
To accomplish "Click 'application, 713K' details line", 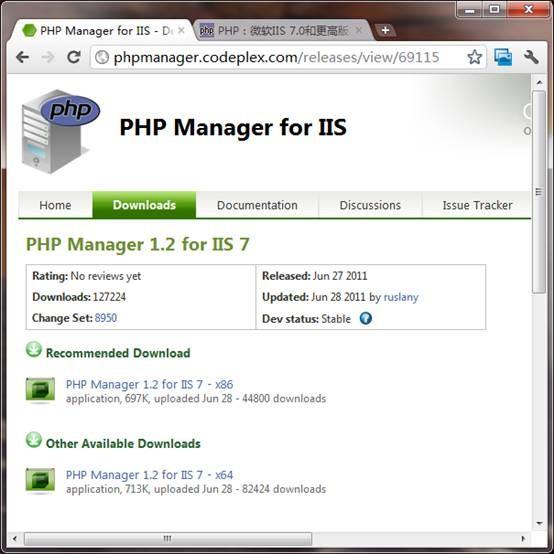I will pos(196,489).
